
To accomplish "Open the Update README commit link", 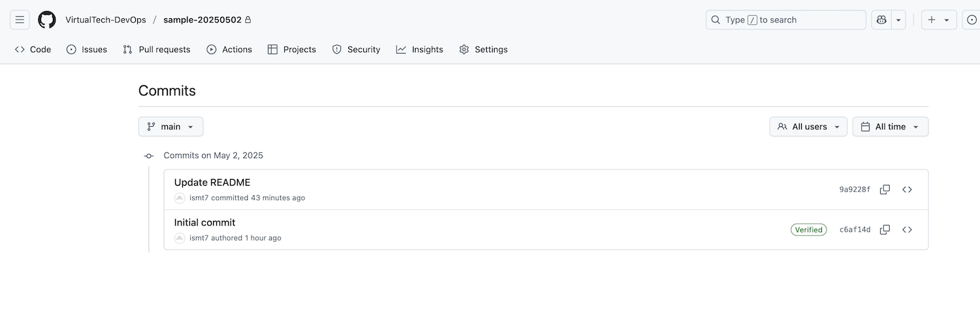I will click(212, 182).
